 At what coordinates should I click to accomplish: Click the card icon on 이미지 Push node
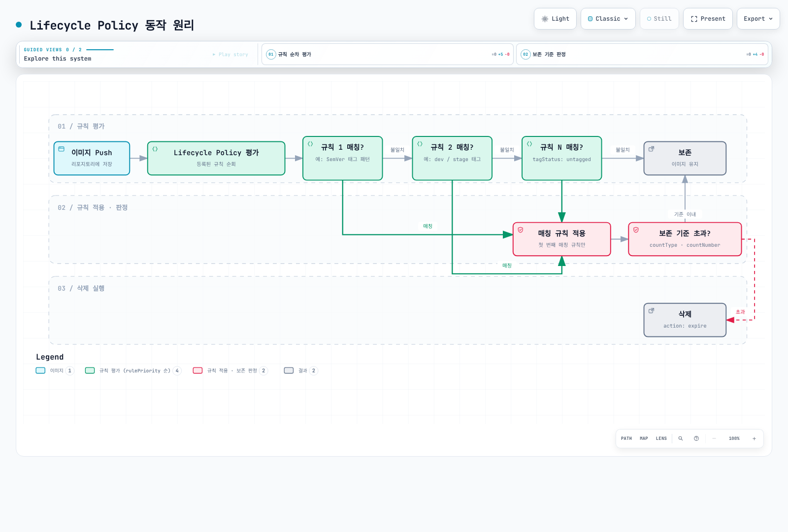(62, 149)
